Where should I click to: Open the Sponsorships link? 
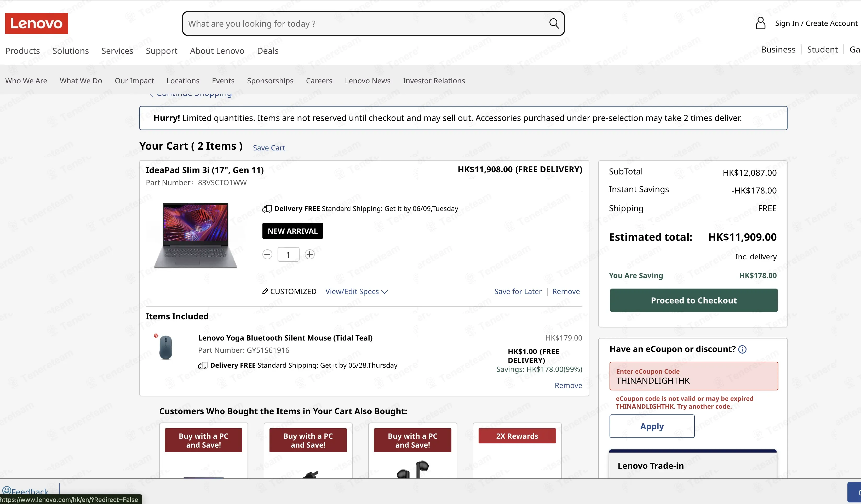(270, 80)
